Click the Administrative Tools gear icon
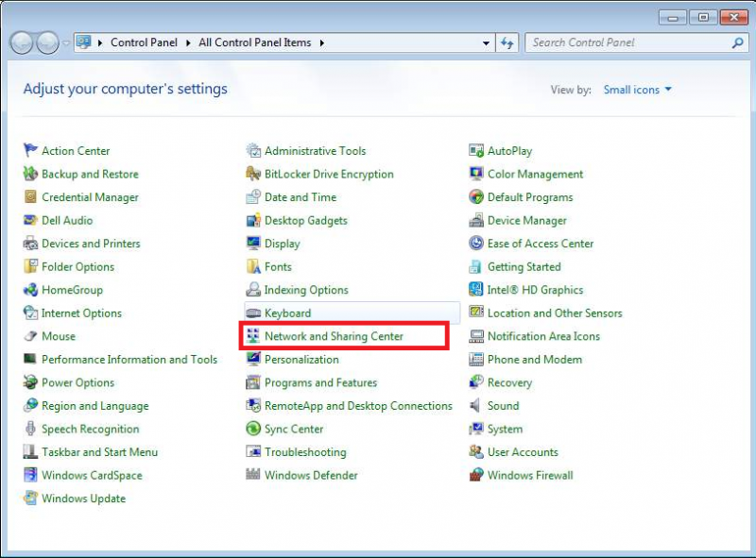Viewport: 756px width, 558px height. click(253, 150)
